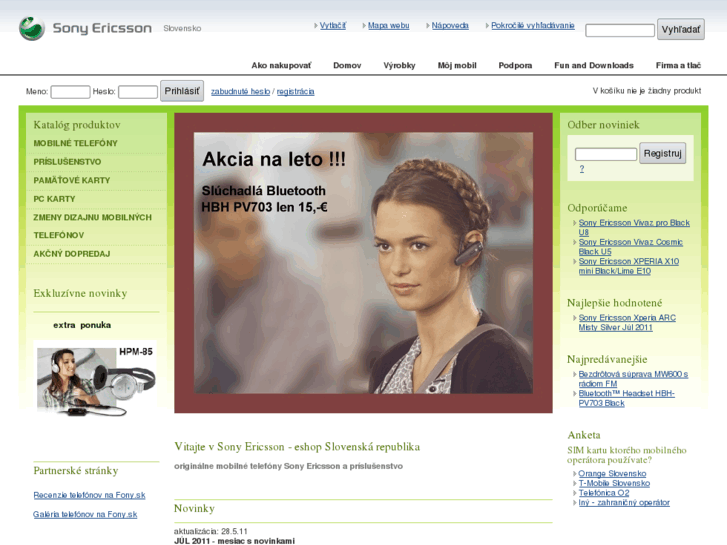
Task: Select PAMÄŤOVÉ KARTY catalog category
Action: [71, 180]
